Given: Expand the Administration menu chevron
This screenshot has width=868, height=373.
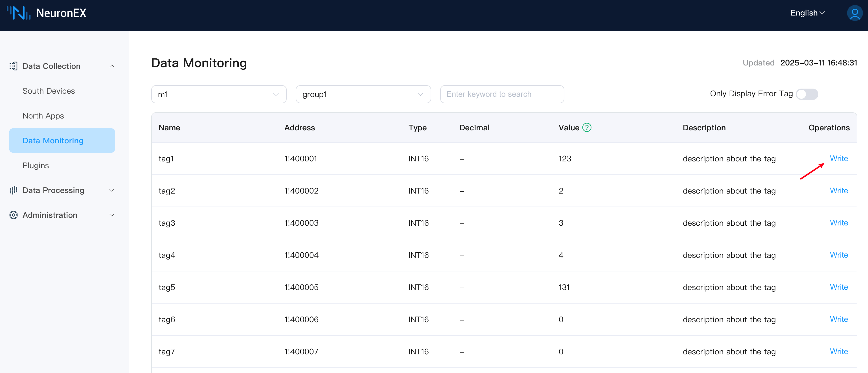Looking at the screenshot, I should [111, 215].
